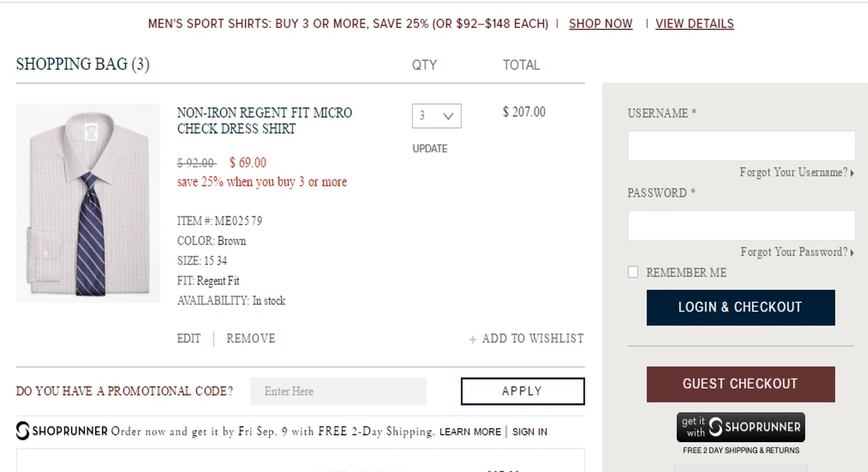Open View Details for the shirt promotion
Image resolution: width=868 pixels, height=472 pixels.
click(x=695, y=24)
